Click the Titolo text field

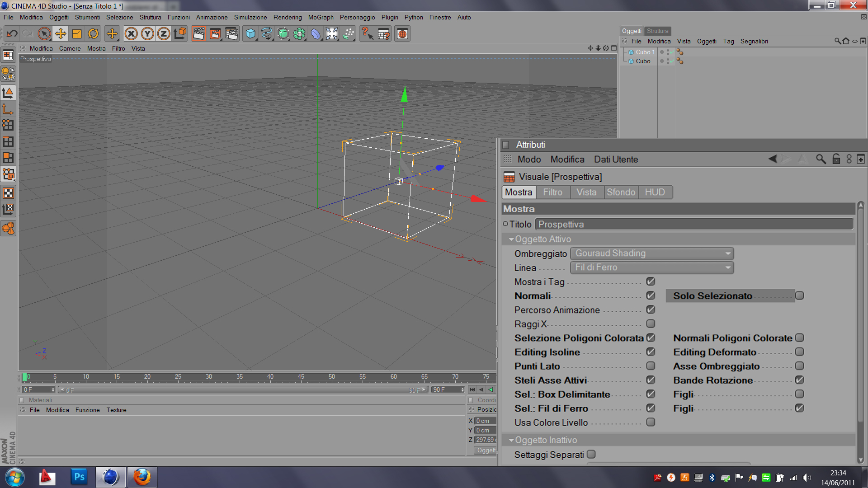pyautogui.click(x=694, y=225)
